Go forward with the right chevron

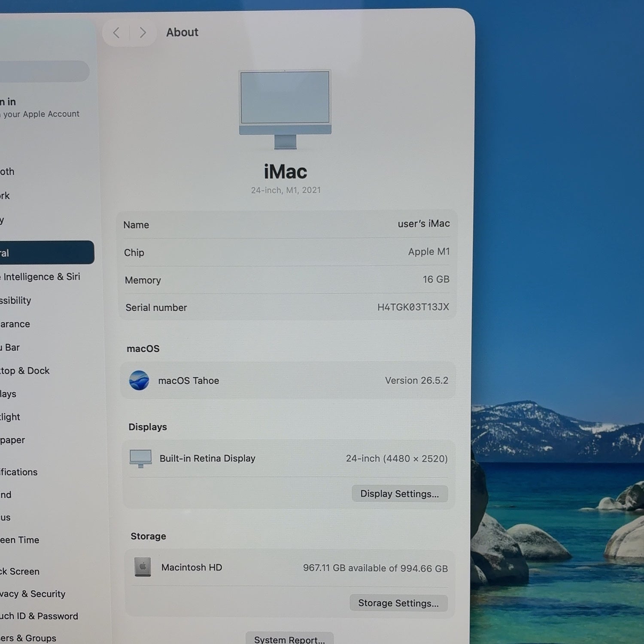point(143,33)
